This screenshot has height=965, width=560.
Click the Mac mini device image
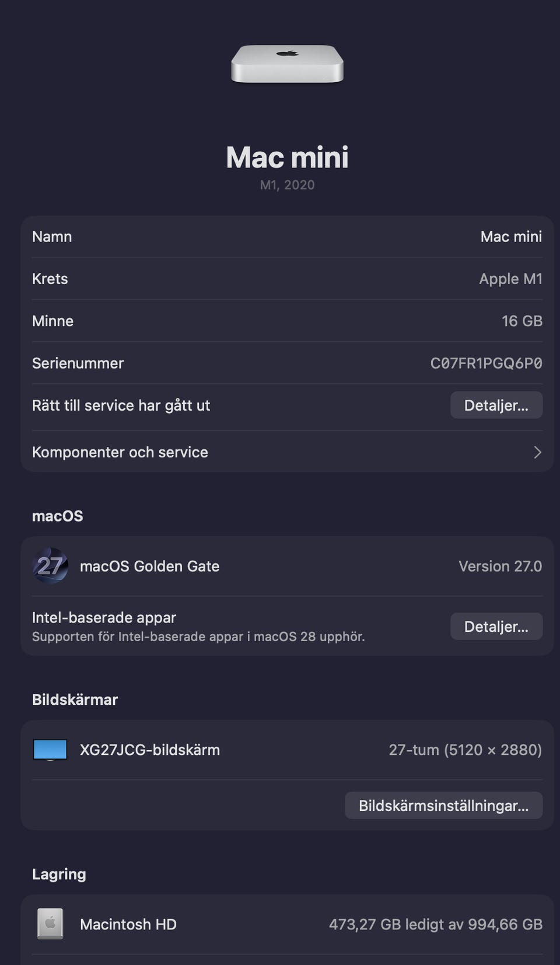(287, 64)
